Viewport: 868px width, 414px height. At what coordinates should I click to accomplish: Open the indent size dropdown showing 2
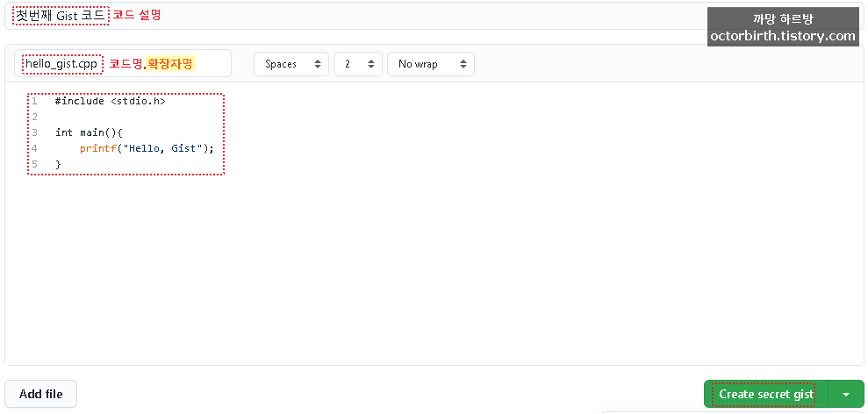pos(358,64)
